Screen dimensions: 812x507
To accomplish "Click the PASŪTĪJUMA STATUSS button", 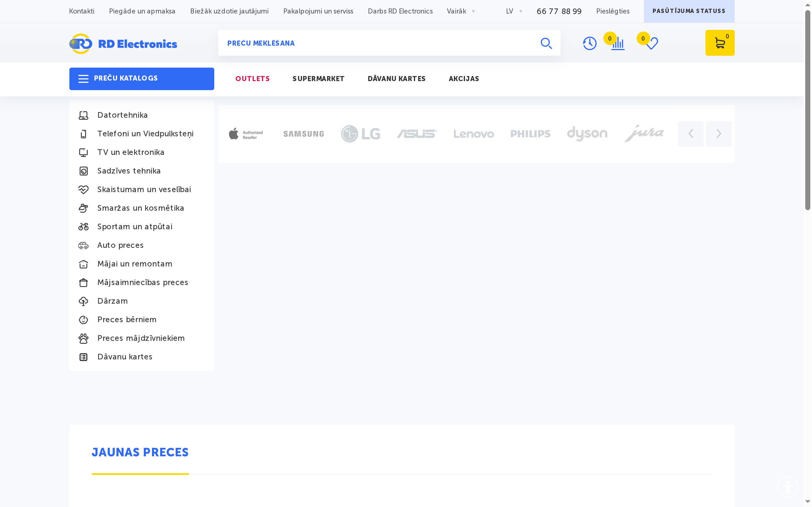I will coord(689,11).
